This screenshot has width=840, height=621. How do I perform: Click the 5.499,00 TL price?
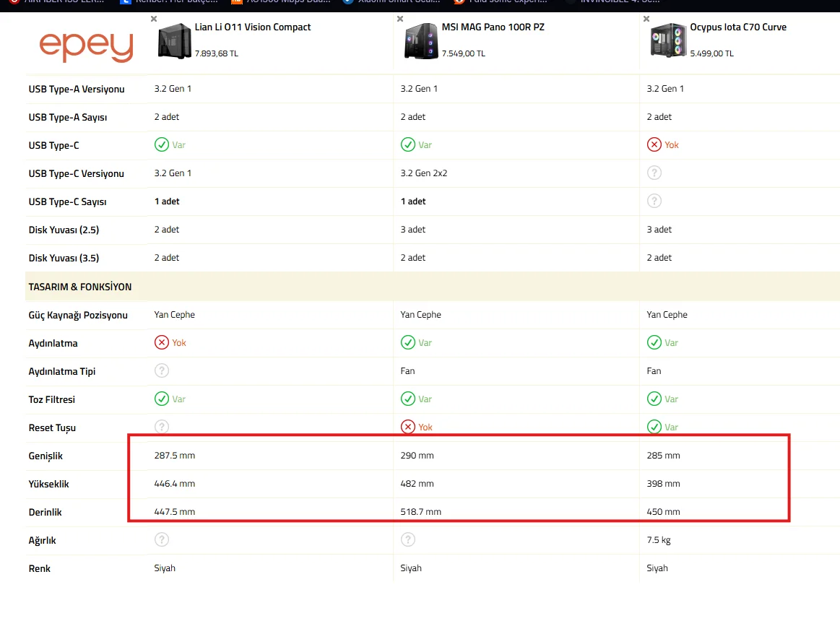pos(712,53)
